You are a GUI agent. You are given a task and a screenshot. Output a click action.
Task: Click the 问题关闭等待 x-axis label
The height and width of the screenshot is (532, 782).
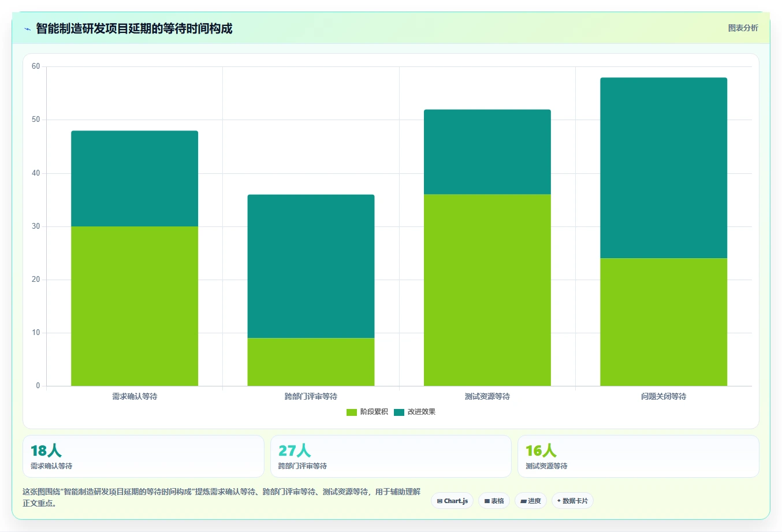[664, 396]
